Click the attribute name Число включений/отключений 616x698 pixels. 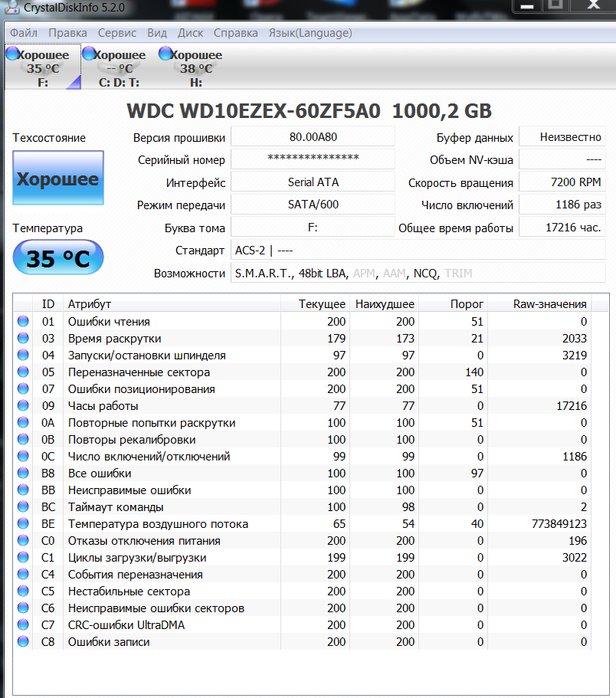click(149, 457)
